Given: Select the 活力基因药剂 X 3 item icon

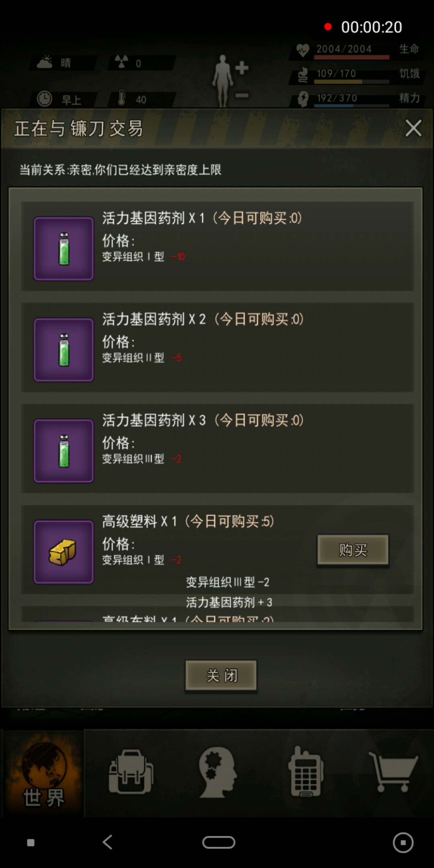Looking at the screenshot, I should pyautogui.click(x=63, y=451).
